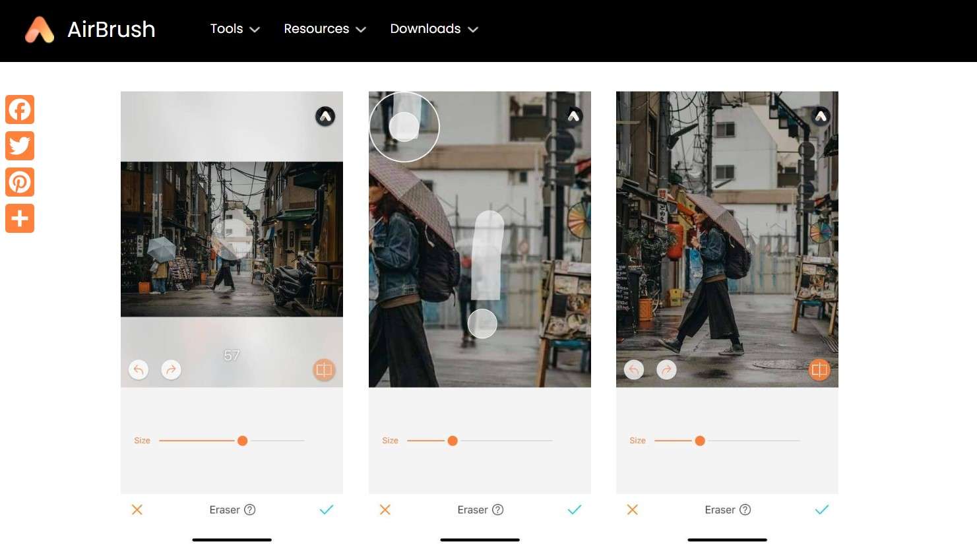Click the AirBrush text link in the header
The width and height of the screenshot is (977, 560).
click(111, 29)
